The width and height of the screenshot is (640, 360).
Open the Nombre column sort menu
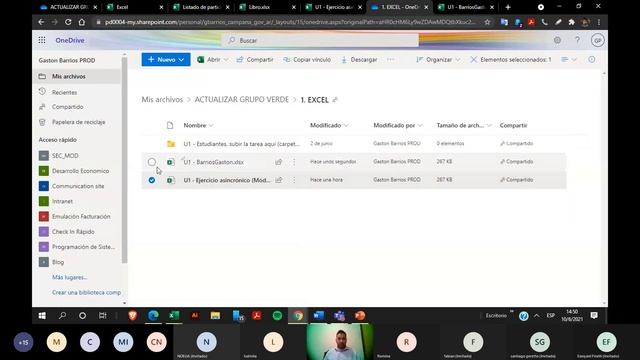point(198,125)
